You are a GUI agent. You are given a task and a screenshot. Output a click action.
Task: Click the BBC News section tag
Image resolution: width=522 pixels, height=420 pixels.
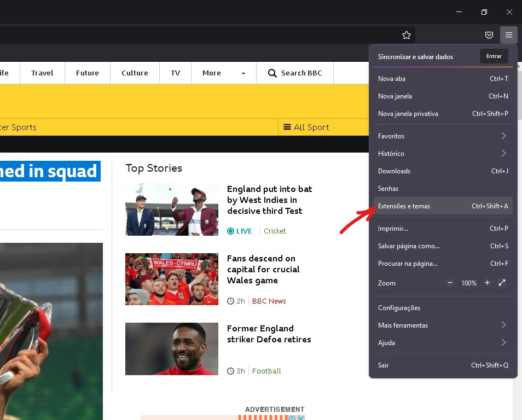coord(269,301)
